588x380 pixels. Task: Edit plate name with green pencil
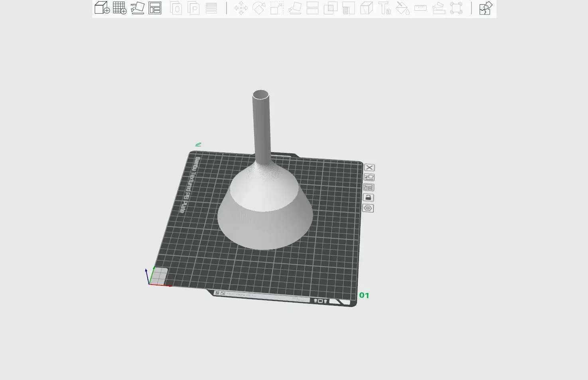tap(198, 144)
